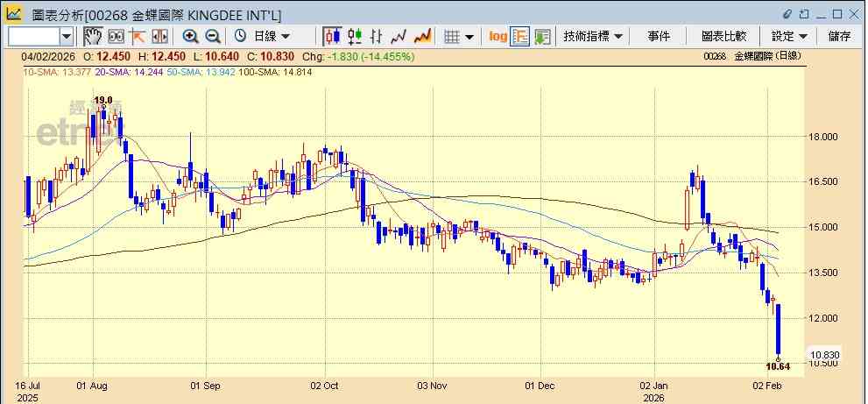This screenshot has width=868, height=404.
Task: Click the pop-out window icon
Action: click(805, 14)
